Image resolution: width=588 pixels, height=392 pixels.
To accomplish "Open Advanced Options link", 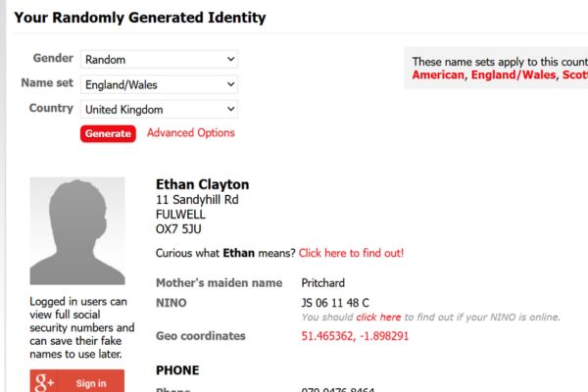I will (191, 133).
